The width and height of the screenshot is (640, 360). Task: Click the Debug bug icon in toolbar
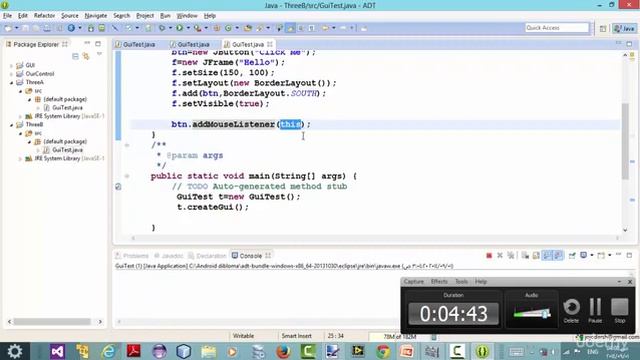pyautogui.click(x=162, y=28)
